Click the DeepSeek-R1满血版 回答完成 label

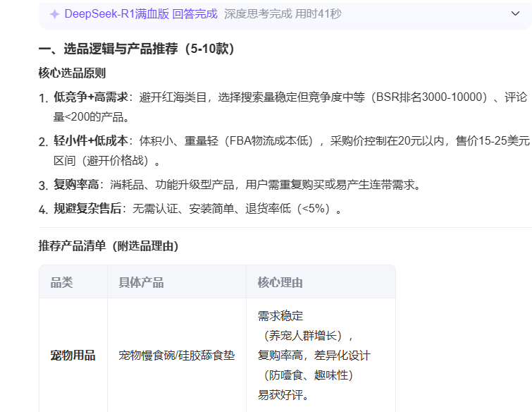[x=141, y=14]
